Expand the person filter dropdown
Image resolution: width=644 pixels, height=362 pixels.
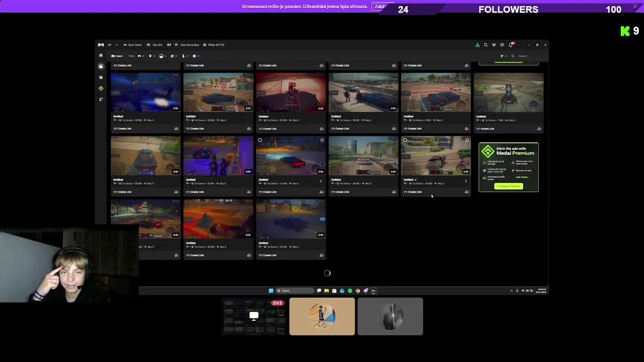coord(184,56)
